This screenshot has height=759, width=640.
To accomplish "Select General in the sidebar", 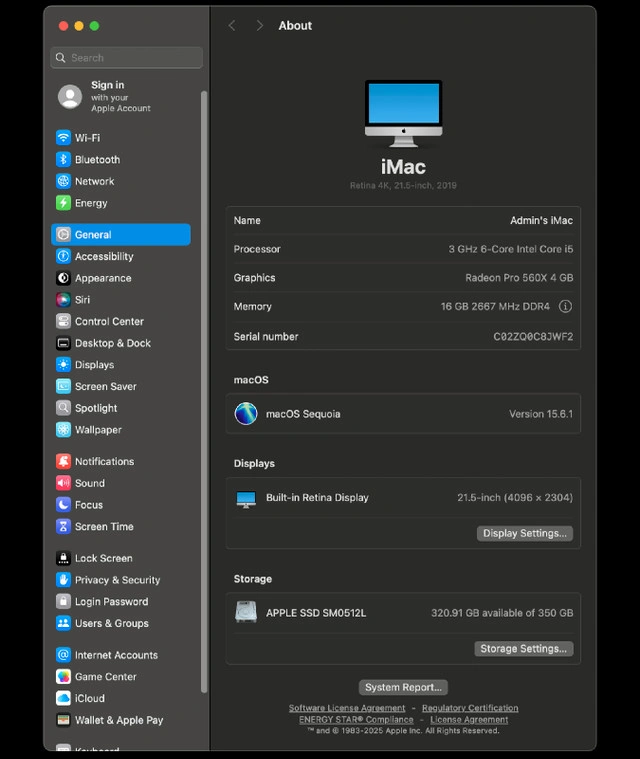I will point(120,235).
